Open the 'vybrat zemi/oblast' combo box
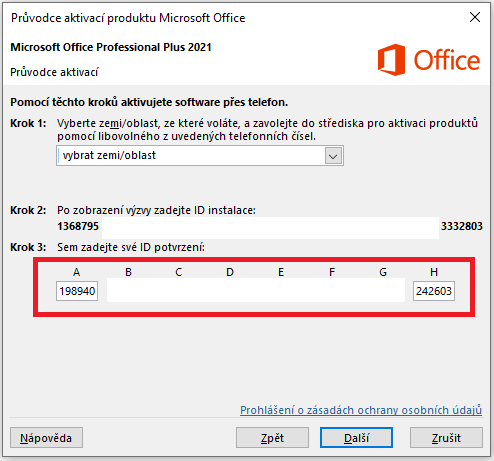 [200, 155]
